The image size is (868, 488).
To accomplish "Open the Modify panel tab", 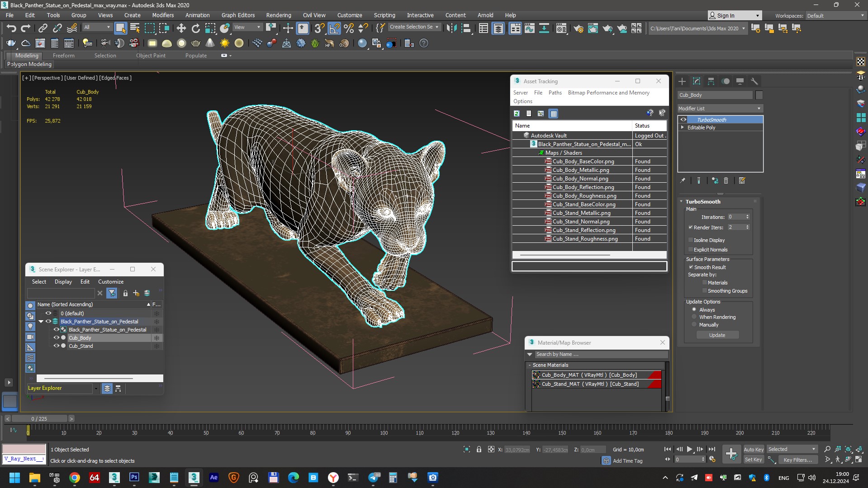I will click(697, 81).
